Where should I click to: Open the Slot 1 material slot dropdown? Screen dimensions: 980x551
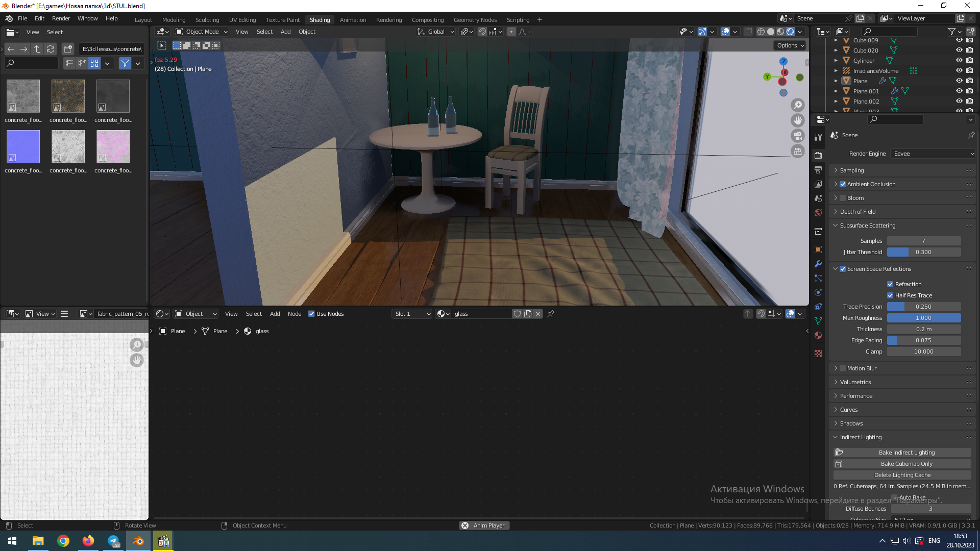(412, 314)
